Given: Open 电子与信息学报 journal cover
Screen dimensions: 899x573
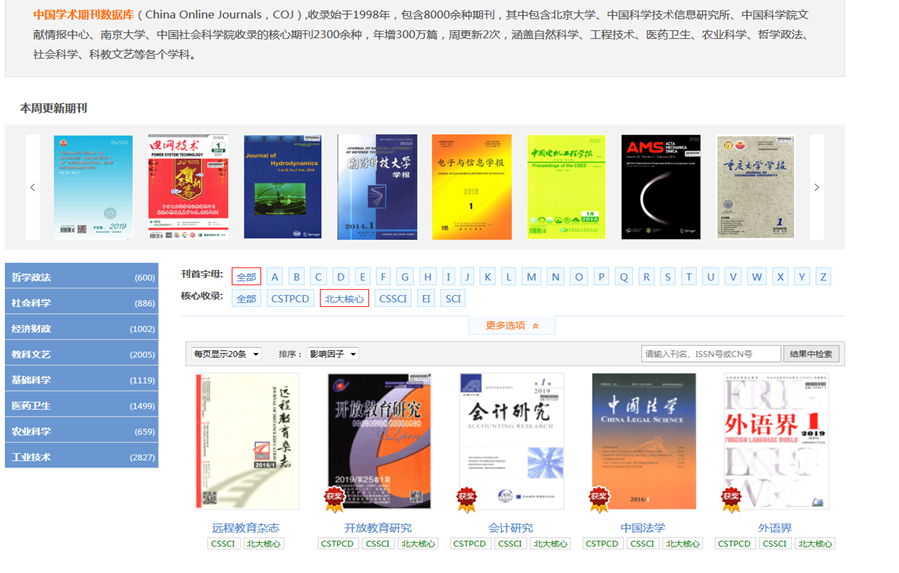Looking at the screenshot, I should (471, 187).
